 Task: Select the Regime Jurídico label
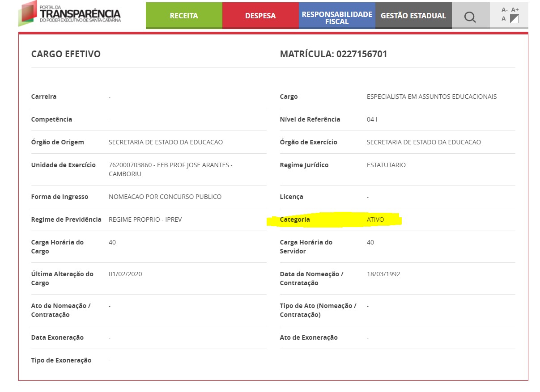click(x=304, y=165)
